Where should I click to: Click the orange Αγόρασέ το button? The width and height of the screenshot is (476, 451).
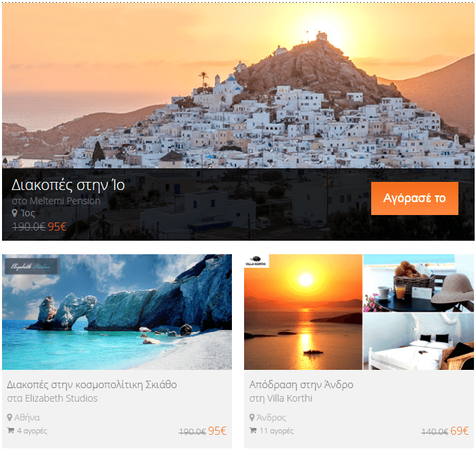[414, 198]
